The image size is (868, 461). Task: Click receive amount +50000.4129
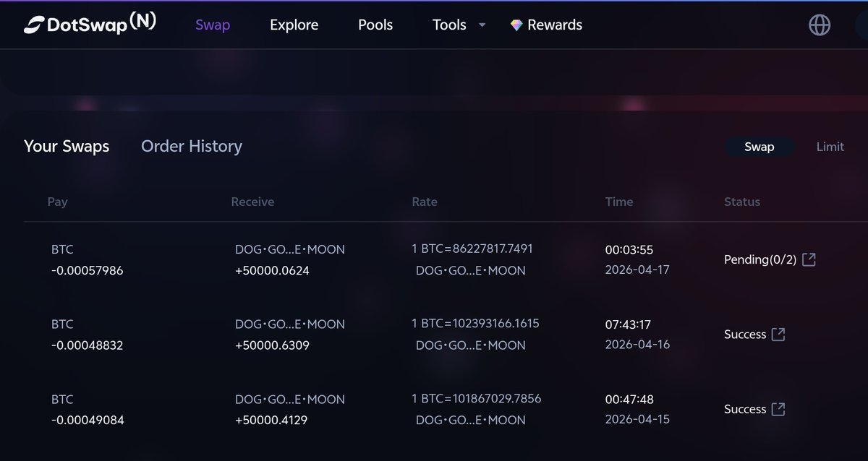(271, 420)
